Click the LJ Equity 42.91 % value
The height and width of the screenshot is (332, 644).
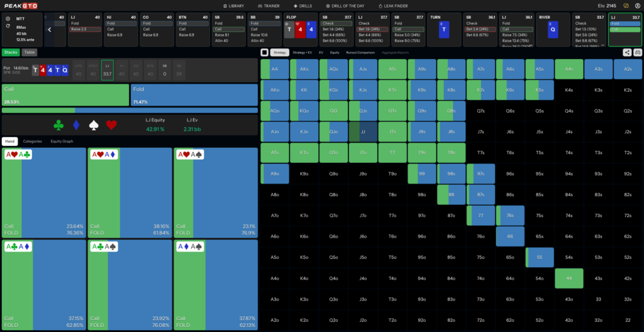155,129
